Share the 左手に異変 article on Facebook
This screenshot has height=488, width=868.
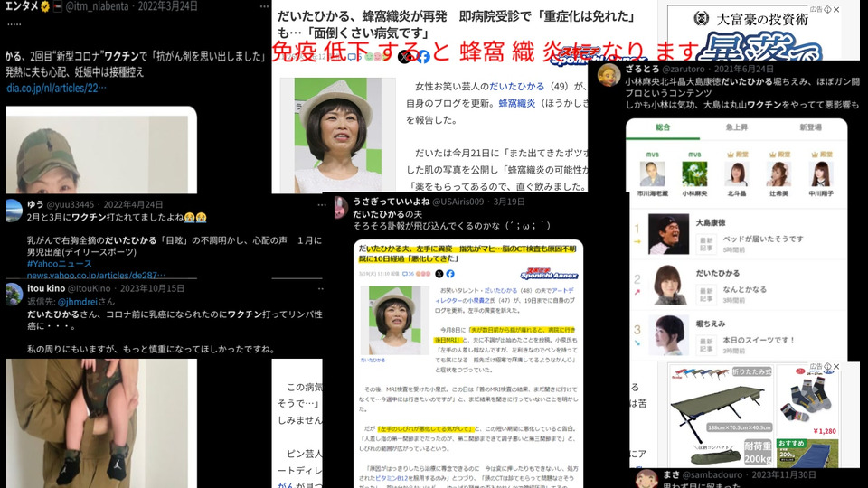(x=450, y=274)
